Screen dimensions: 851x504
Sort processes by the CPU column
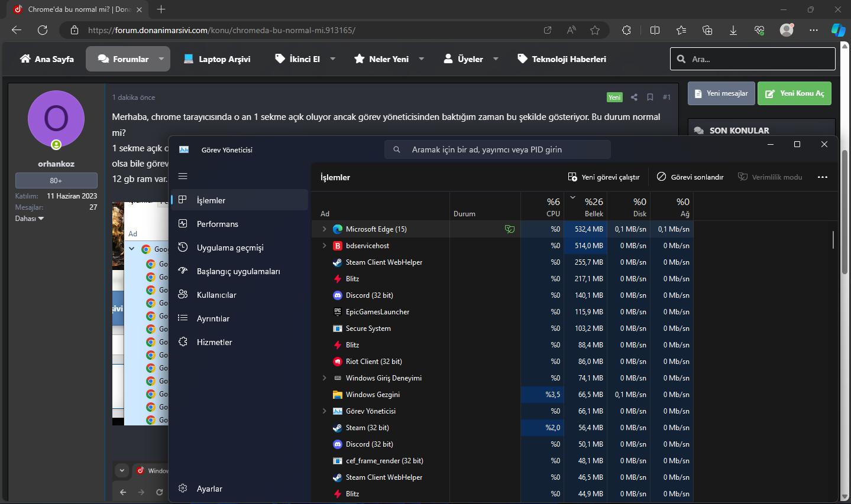click(542, 207)
